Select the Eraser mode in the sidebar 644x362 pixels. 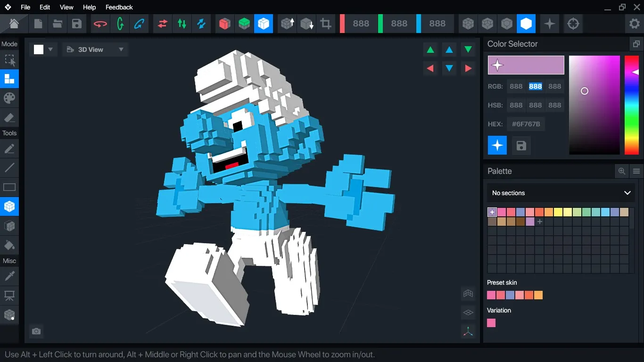pyautogui.click(x=9, y=117)
